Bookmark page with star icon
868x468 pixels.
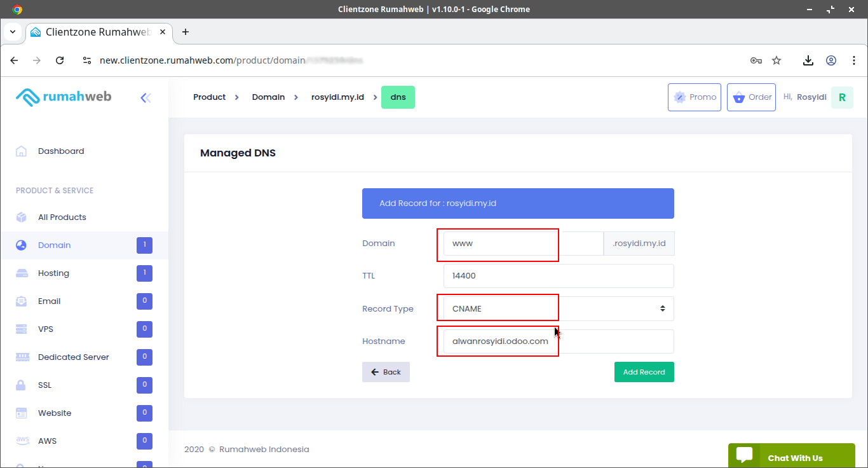pyautogui.click(x=776, y=60)
